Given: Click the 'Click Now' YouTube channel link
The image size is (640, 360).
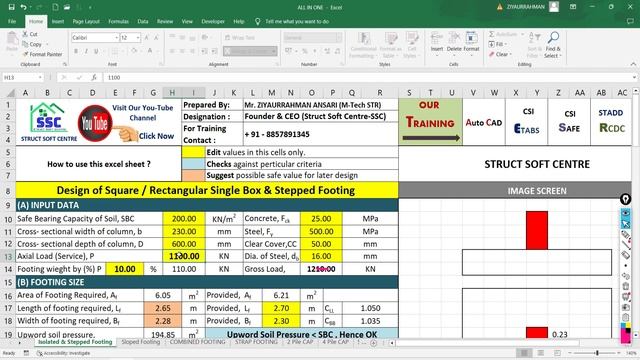Looking at the screenshot, I should click(156, 136).
